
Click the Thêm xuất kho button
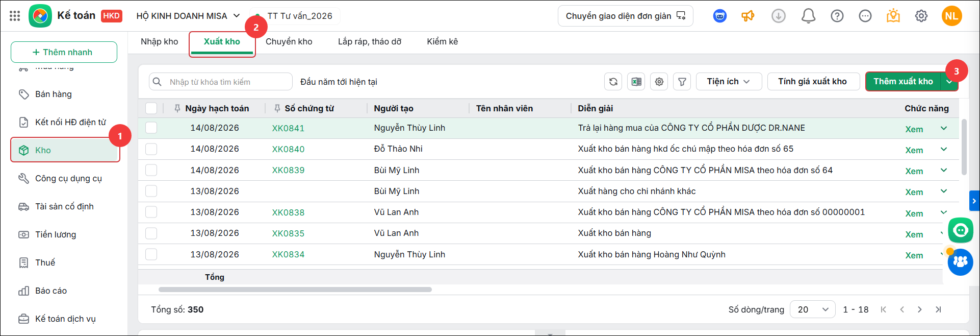coord(903,82)
